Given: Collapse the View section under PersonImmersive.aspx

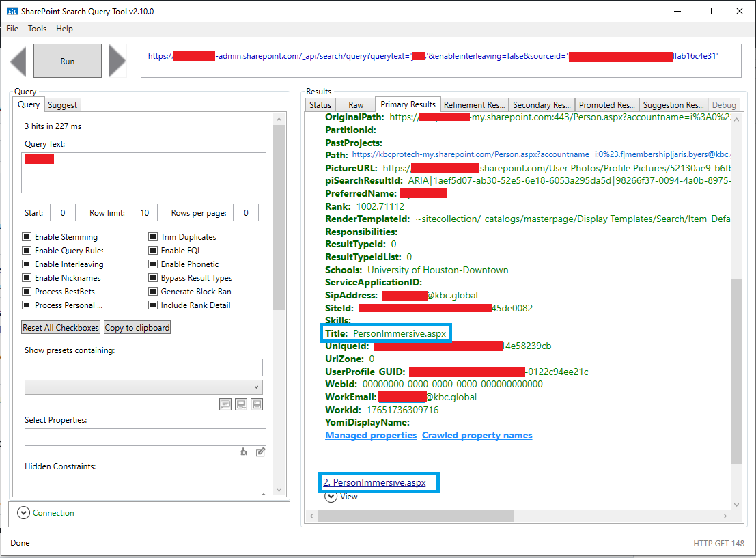Looking at the screenshot, I should tap(331, 497).
